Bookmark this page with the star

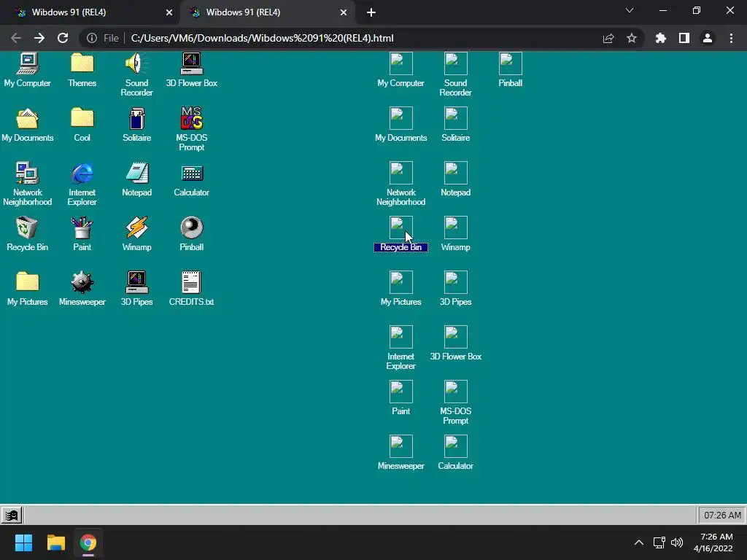[632, 38]
